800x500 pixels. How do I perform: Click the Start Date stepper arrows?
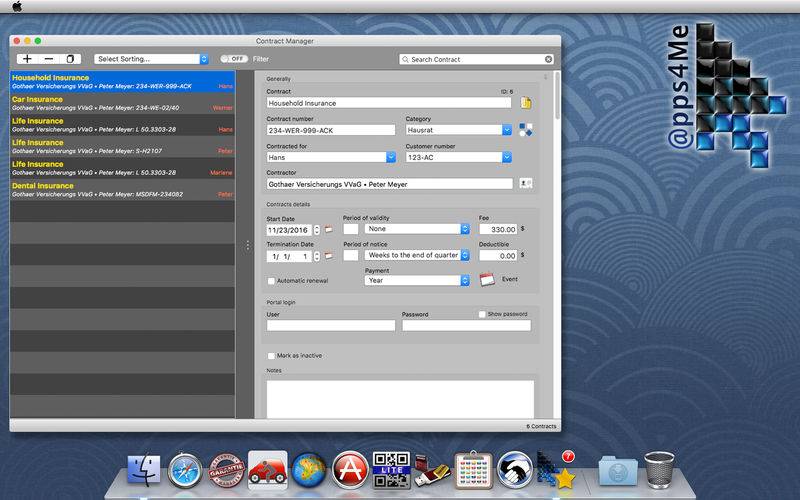(x=317, y=230)
